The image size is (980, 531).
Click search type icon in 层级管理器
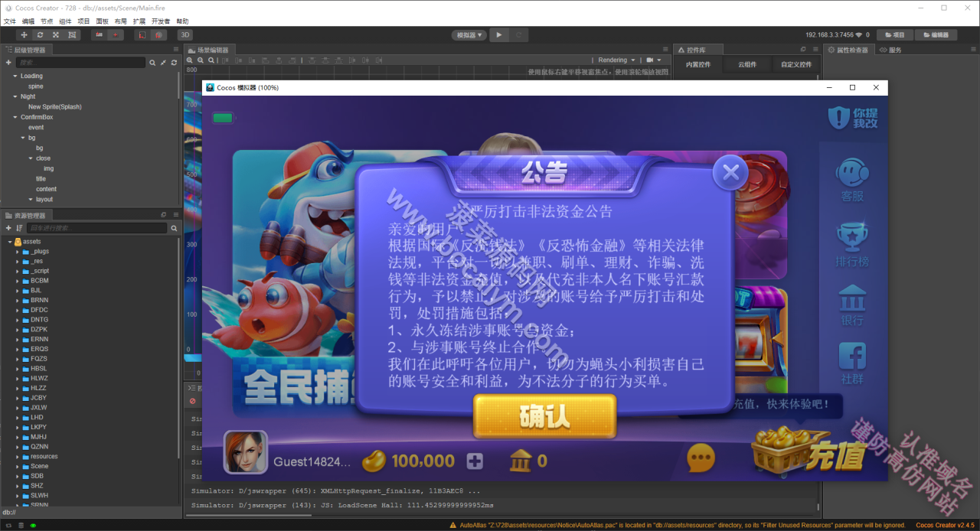tap(152, 63)
